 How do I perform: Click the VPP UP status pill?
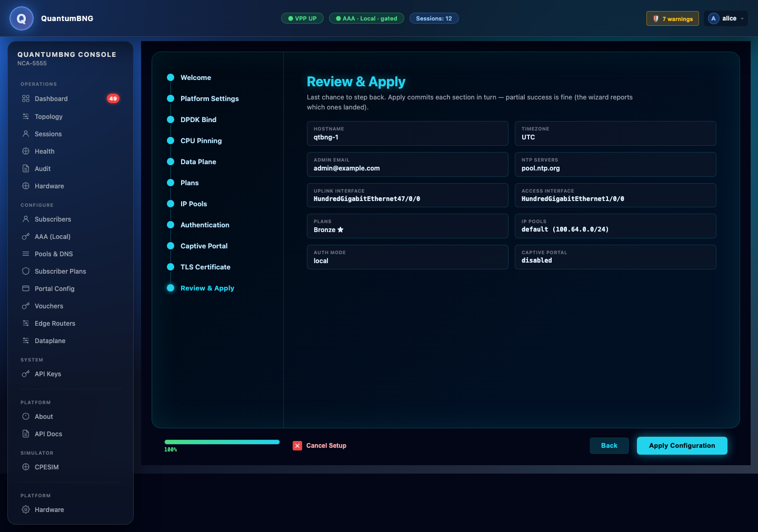point(303,18)
